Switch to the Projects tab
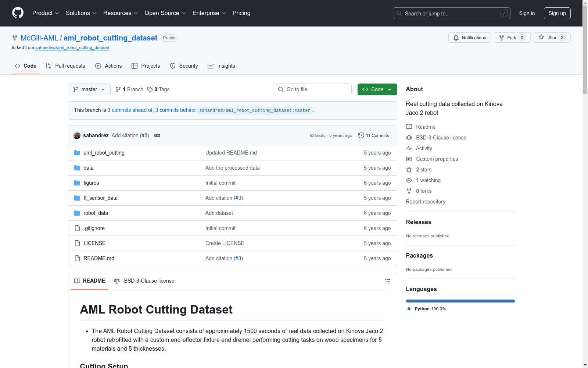The height and width of the screenshot is (368, 588). click(x=146, y=66)
